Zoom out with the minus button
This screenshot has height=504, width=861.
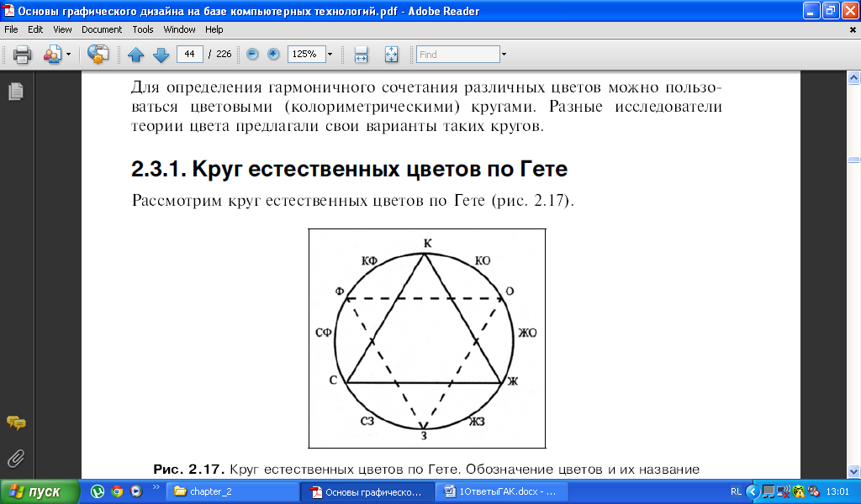pos(252,54)
